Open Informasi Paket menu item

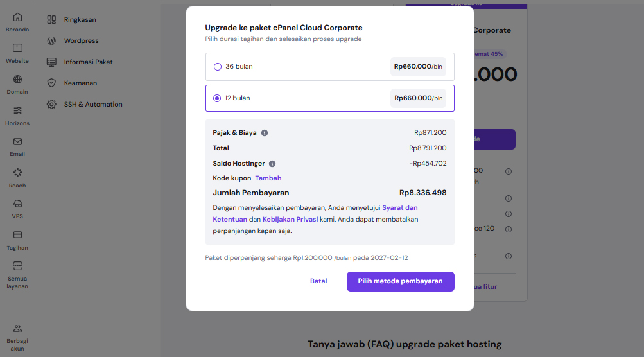click(x=88, y=62)
